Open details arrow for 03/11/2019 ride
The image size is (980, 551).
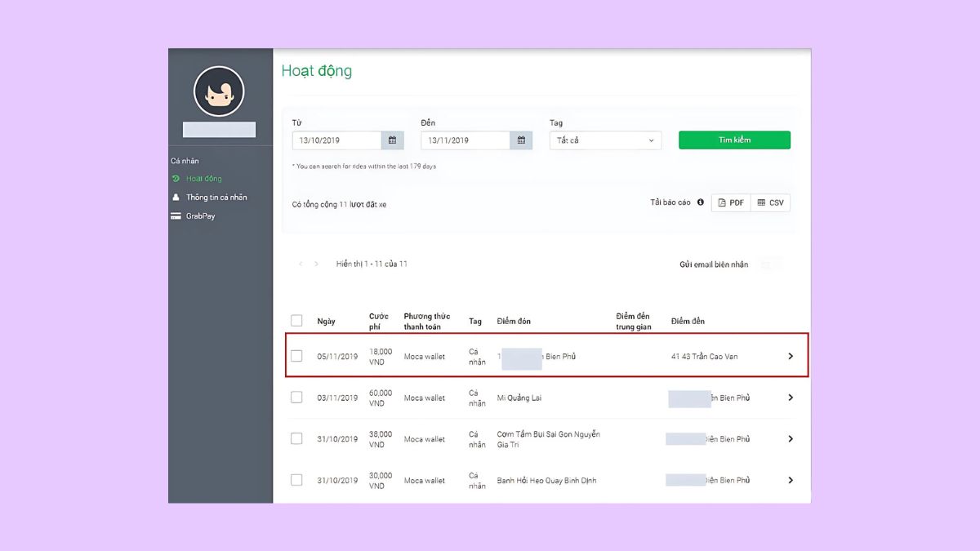click(791, 398)
